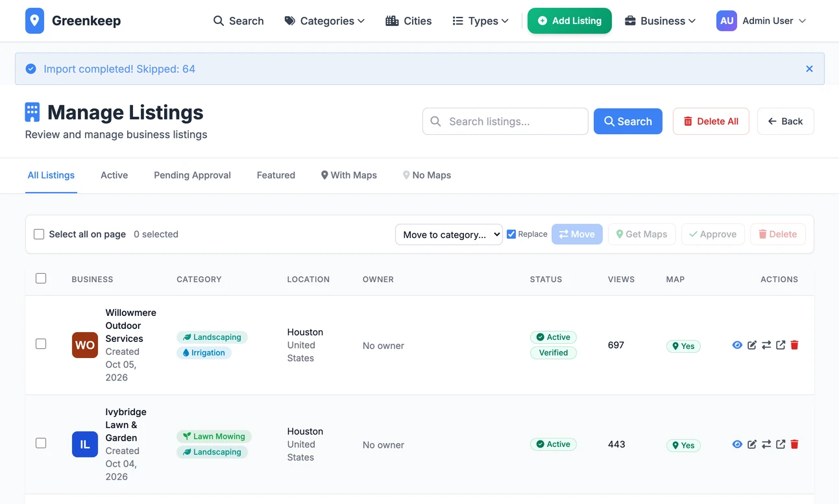Screen dimensions: 839x504
Task: Open the Cities page
Action: coord(408,21)
